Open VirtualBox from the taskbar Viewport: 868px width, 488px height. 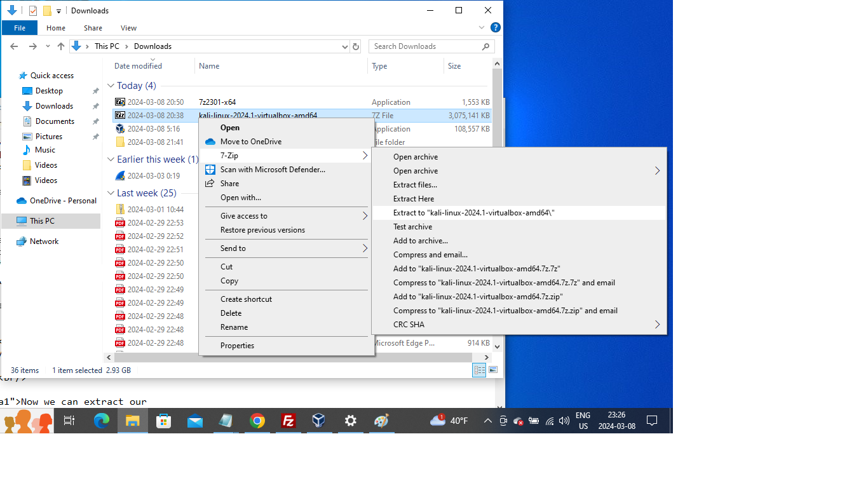point(318,420)
